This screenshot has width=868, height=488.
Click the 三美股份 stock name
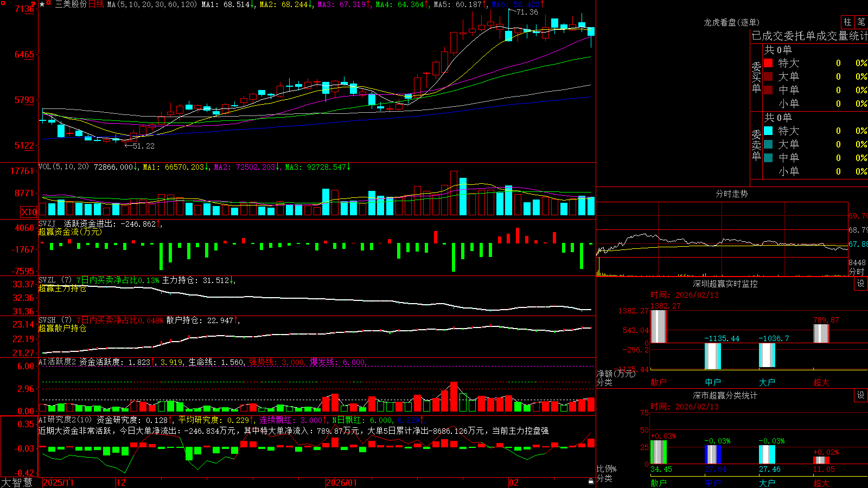[71, 4]
